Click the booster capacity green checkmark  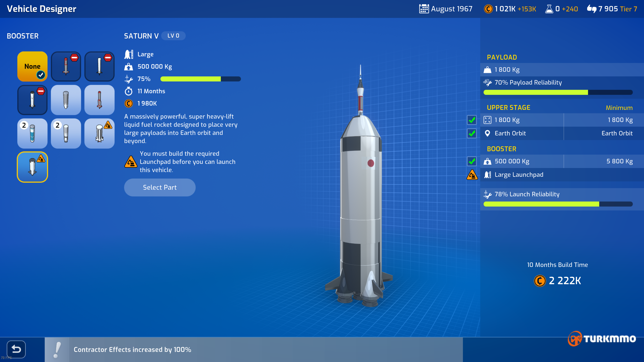[472, 161]
